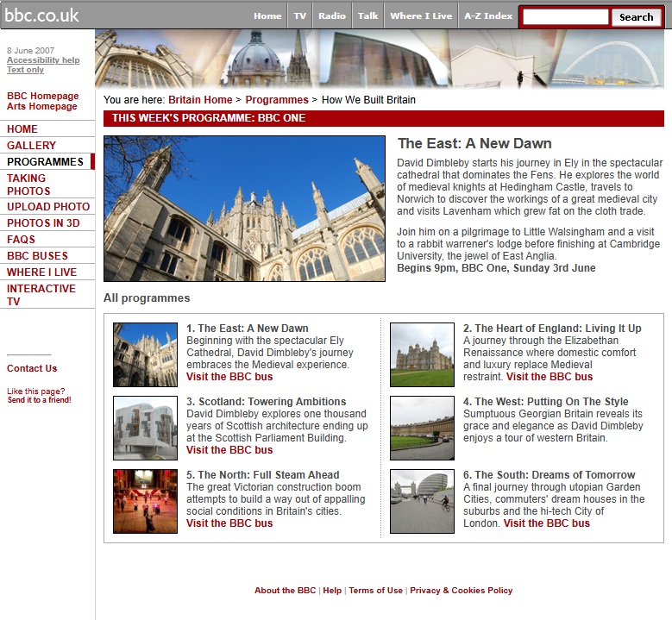Click the Britain Home breadcrumb link
Image resolution: width=672 pixels, height=620 pixels.
tap(200, 100)
